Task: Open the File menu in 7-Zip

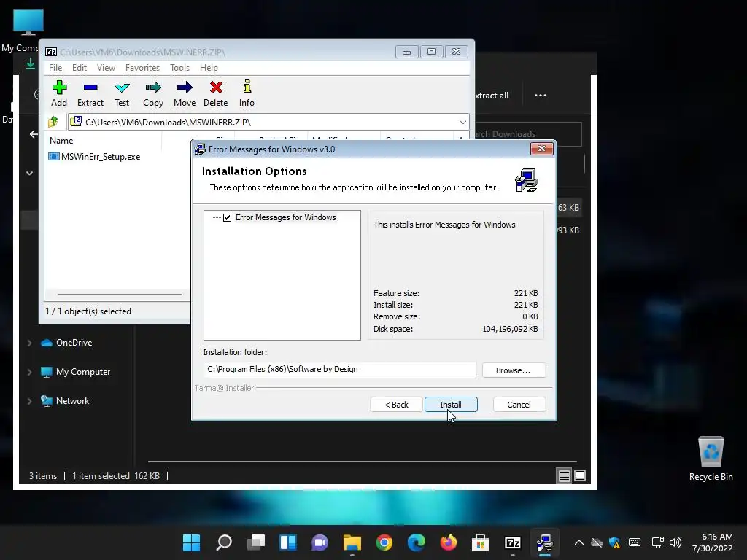Action: click(55, 68)
